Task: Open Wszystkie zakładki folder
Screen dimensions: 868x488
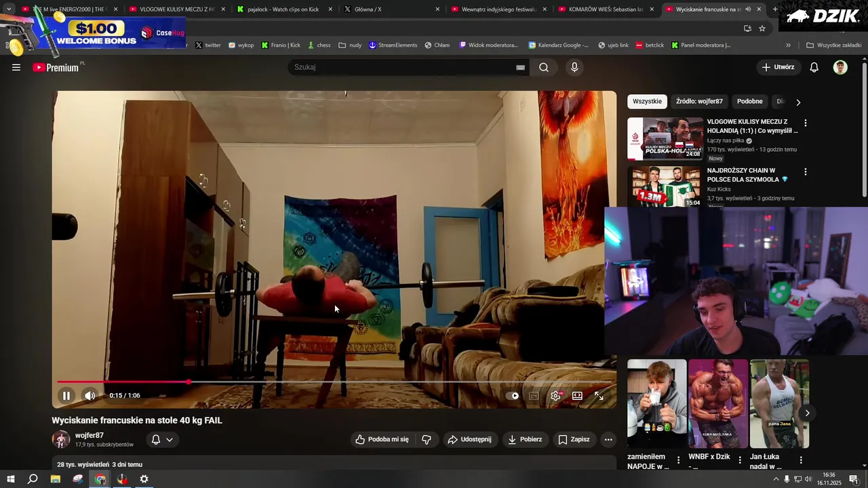Action: tap(834, 45)
